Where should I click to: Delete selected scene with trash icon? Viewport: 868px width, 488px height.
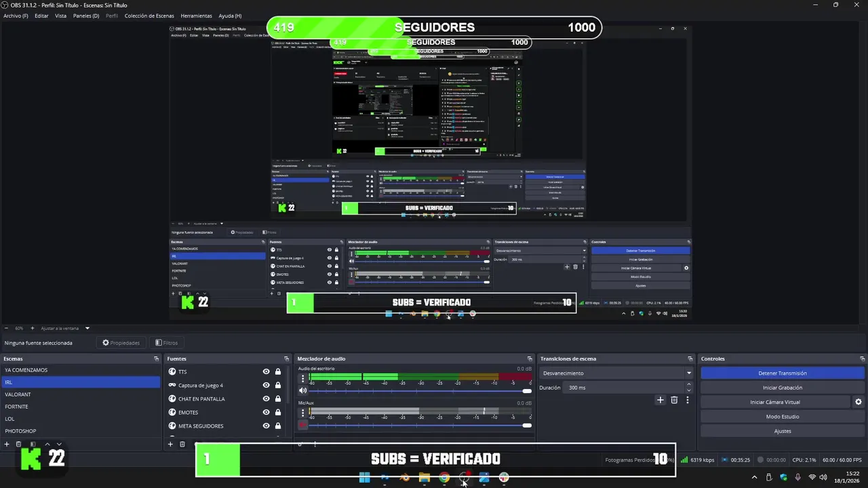click(19, 444)
